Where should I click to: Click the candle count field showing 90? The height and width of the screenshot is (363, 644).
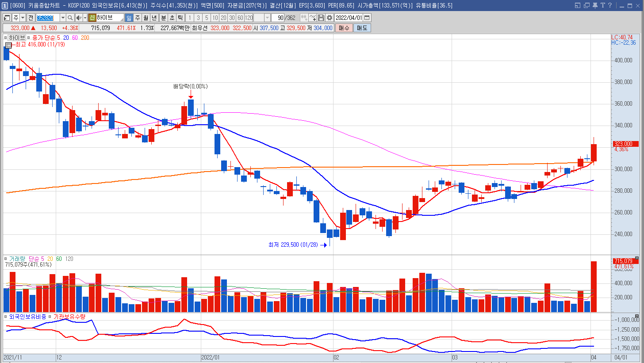[x=278, y=18]
